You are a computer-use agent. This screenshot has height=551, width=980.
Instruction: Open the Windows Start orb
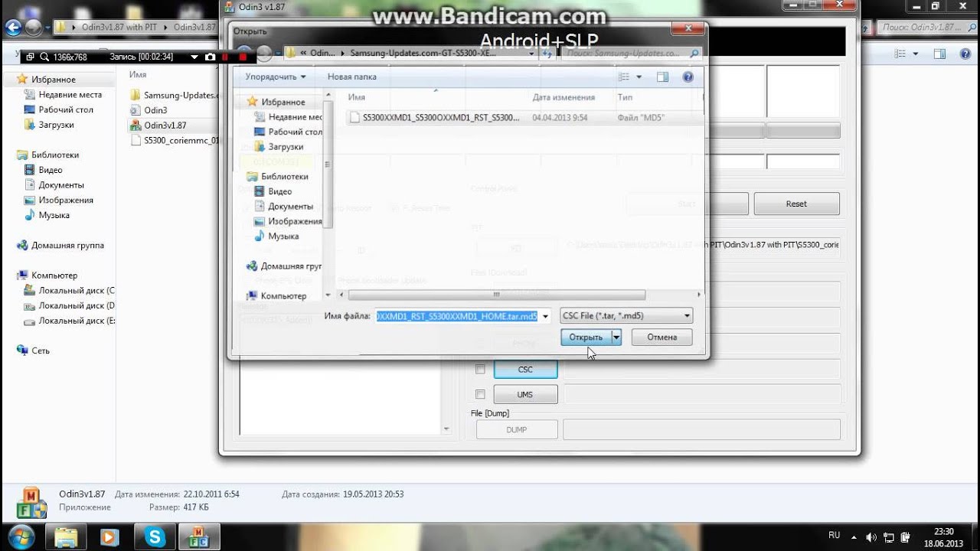21,536
